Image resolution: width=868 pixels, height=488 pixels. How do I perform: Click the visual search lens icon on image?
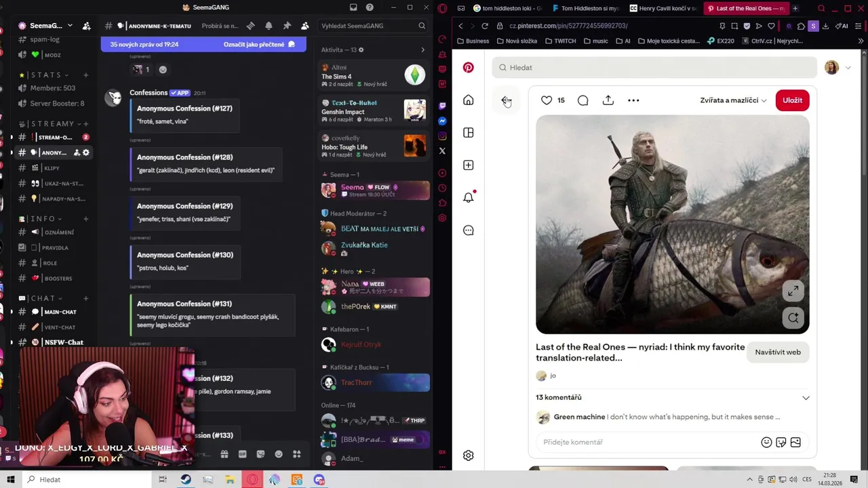(x=793, y=317)
